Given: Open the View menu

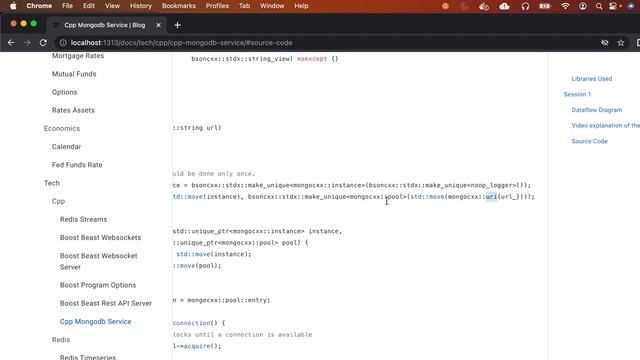Looking at the screenshot, I should [112, 6].
